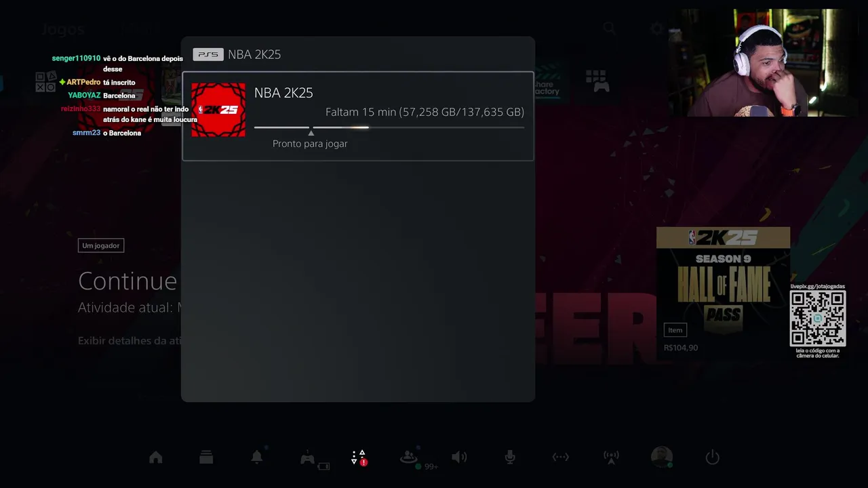The image size is (868, 488).
Task: Toggle the microphone icon
Action: coord(510,457)
